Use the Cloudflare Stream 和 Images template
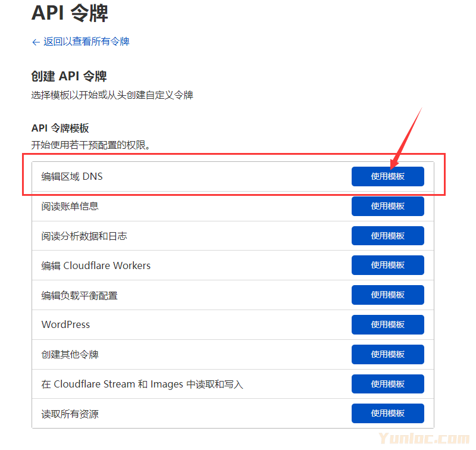Image resolution: width=476 pixels, height=450 pixels. (387, 384)
